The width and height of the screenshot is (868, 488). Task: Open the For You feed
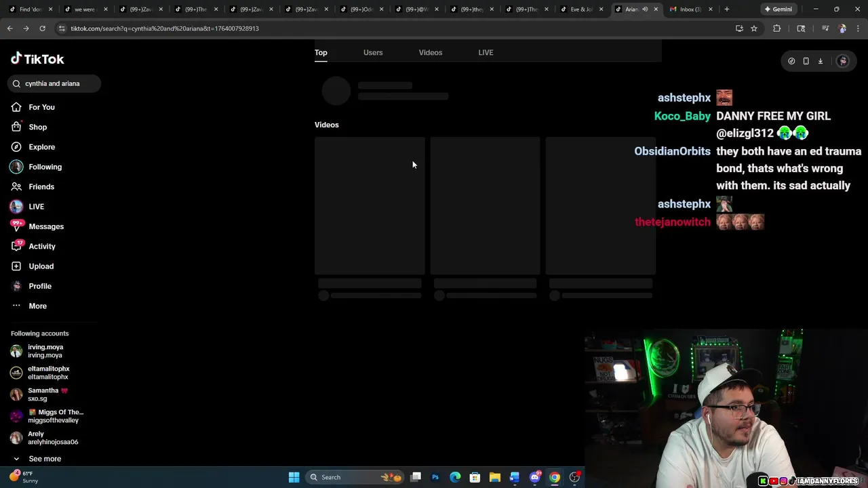click(41, 107)
